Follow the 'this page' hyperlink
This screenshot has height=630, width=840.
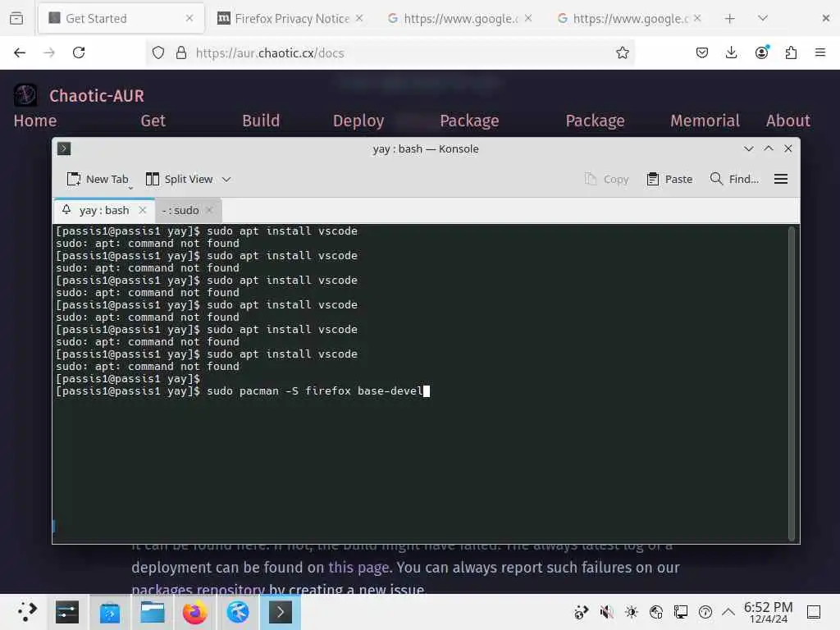pos(358,568)
